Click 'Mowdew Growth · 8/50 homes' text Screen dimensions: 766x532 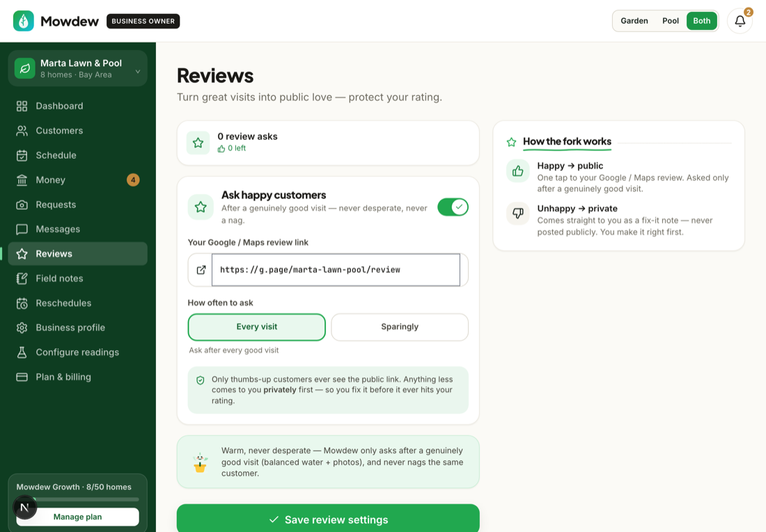pos(74,487)
